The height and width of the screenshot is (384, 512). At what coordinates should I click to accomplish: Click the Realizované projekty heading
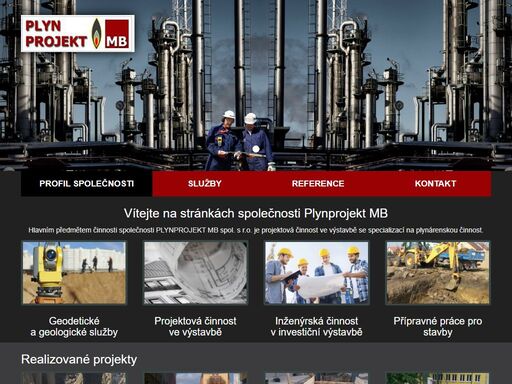point(79,359)
